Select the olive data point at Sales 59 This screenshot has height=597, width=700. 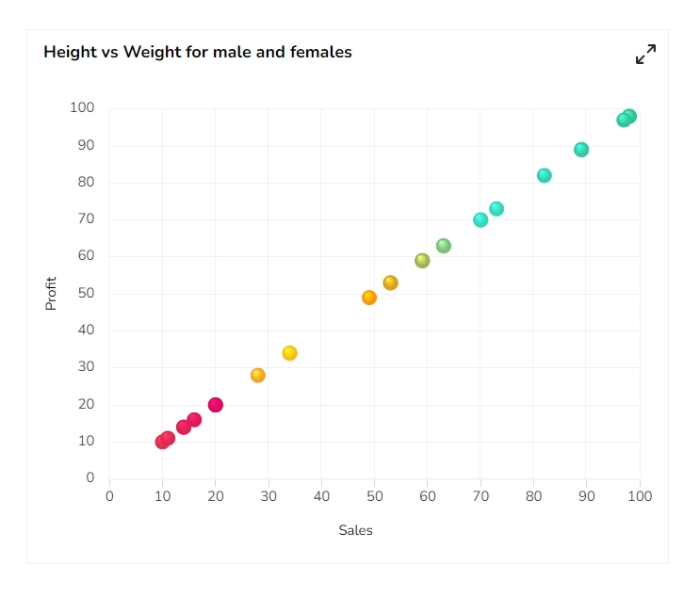tap(422, 261)
